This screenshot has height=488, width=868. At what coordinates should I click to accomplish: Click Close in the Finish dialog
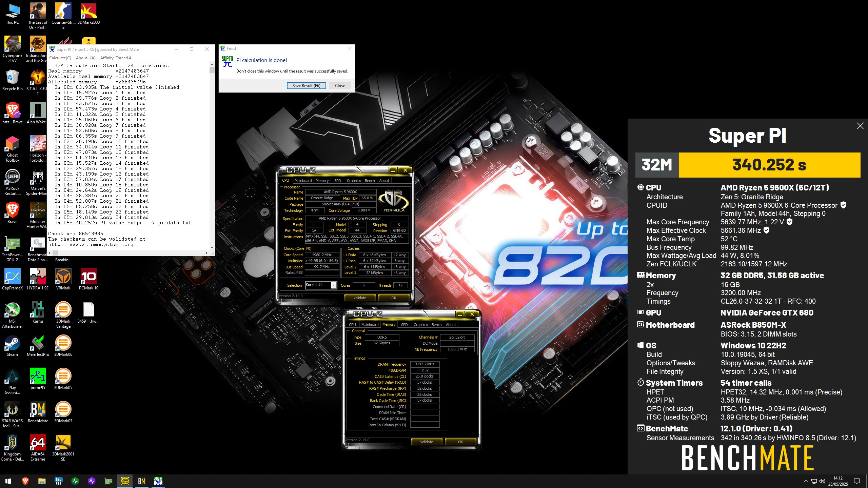coord(340,86)
